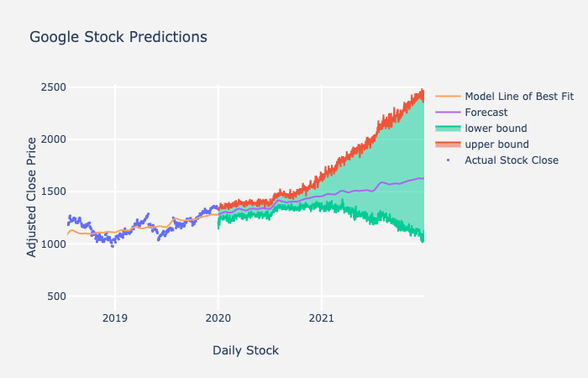588x378 pixels.
Task: Select the Daily Stock x-axis title
Action: click(245, 350)
